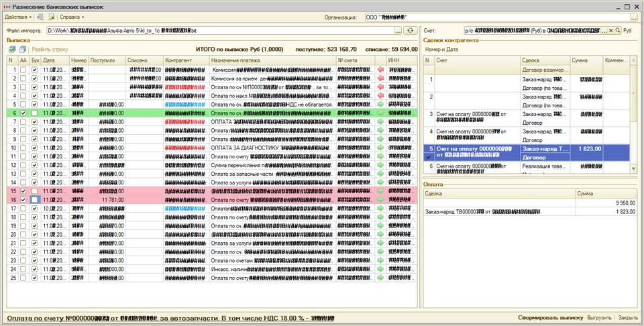
Task: Click the Закрыть button
Action: click(628, 318)
